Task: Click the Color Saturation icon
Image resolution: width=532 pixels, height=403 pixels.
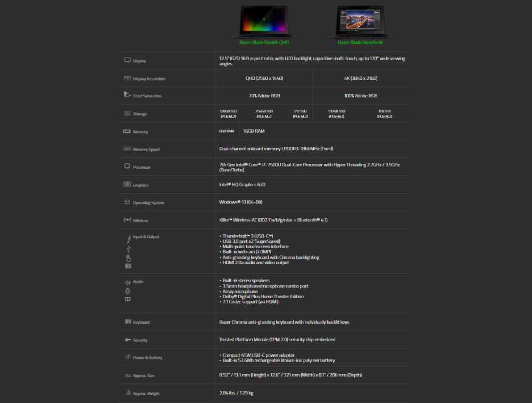Action: tap(127, 95)
